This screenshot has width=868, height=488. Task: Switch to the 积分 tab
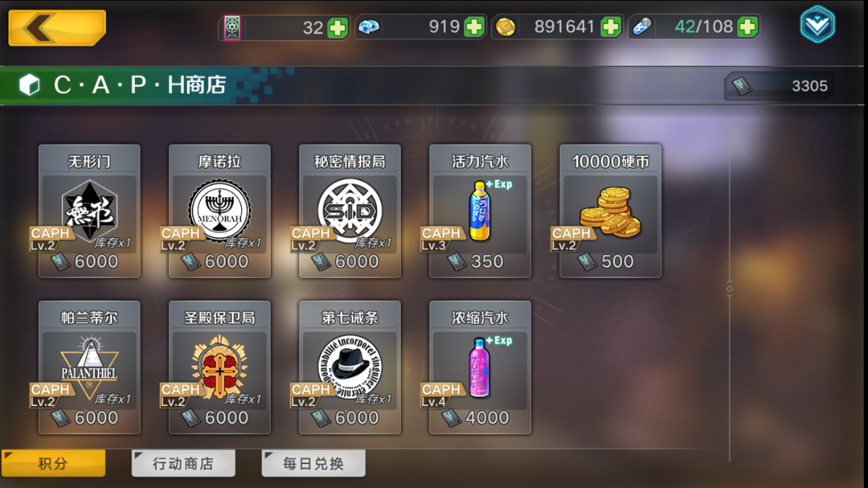click(54, 463)
